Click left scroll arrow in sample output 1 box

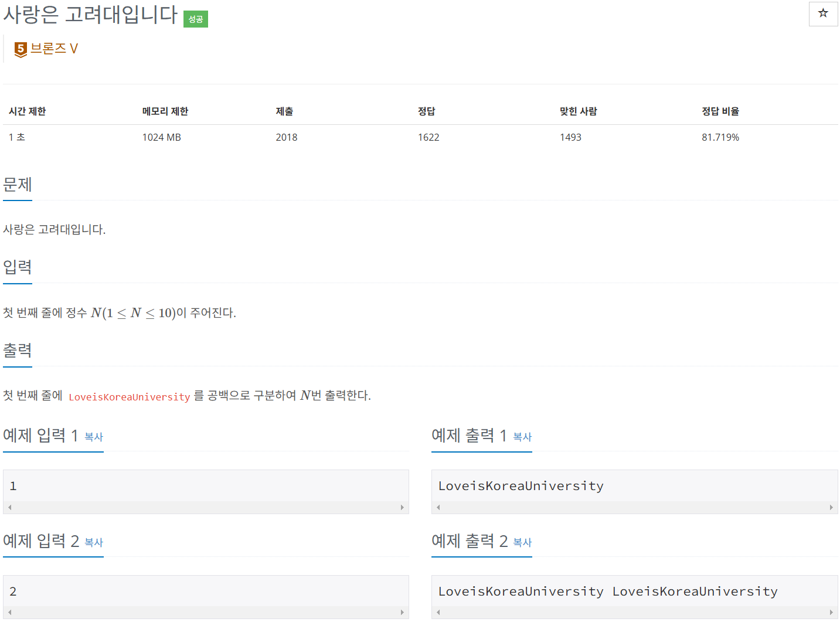pyautogui.click(x=438, y=507)
